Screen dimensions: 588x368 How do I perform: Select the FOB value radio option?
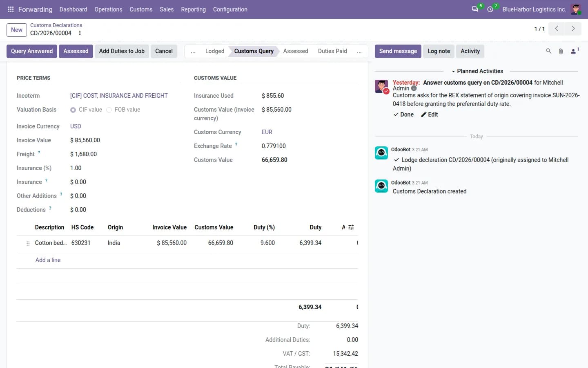pyautogui.click(x=109, y=110)
